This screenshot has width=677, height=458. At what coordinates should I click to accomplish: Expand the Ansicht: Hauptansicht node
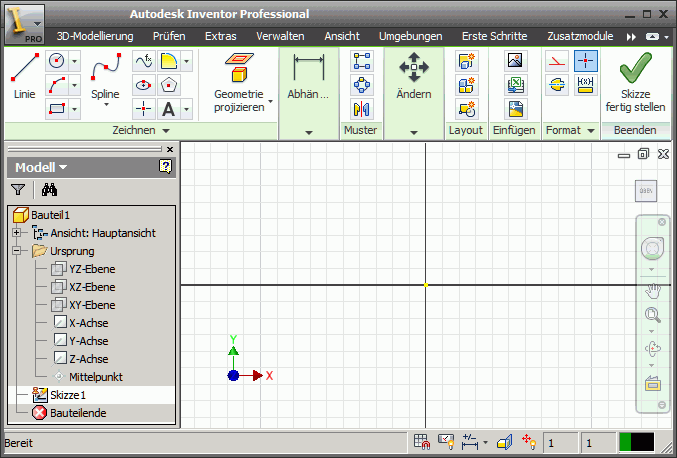coord(16,233)
